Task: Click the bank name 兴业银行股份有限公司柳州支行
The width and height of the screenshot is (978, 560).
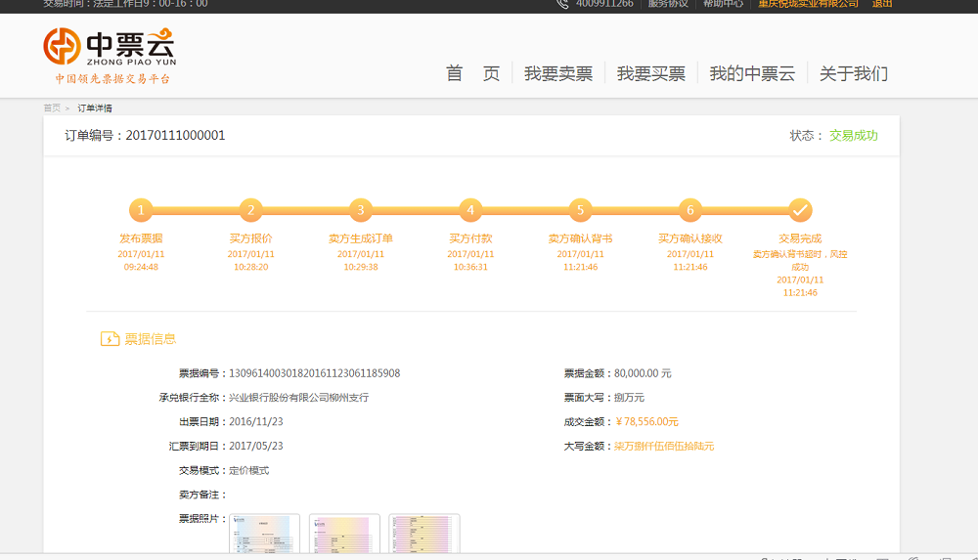Action: (298, 397)
